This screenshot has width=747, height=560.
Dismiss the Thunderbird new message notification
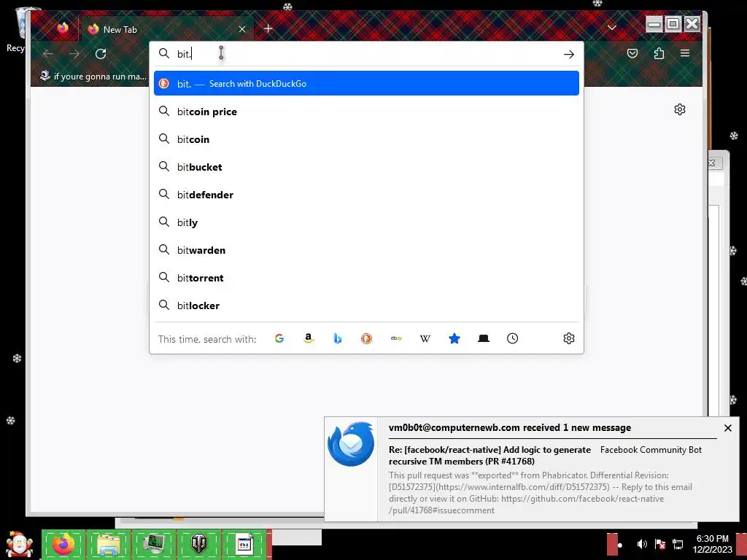(728, 428)
